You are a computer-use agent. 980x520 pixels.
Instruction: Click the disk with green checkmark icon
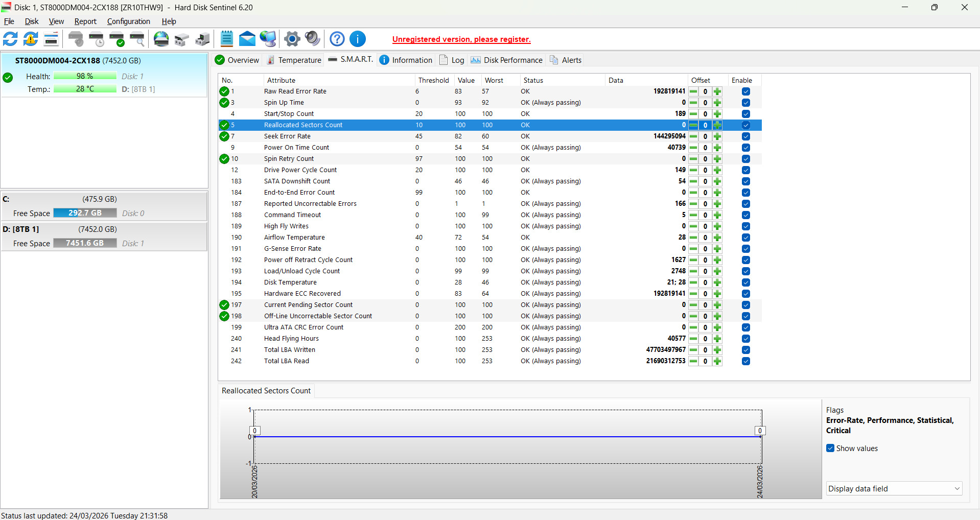[117, 39]
